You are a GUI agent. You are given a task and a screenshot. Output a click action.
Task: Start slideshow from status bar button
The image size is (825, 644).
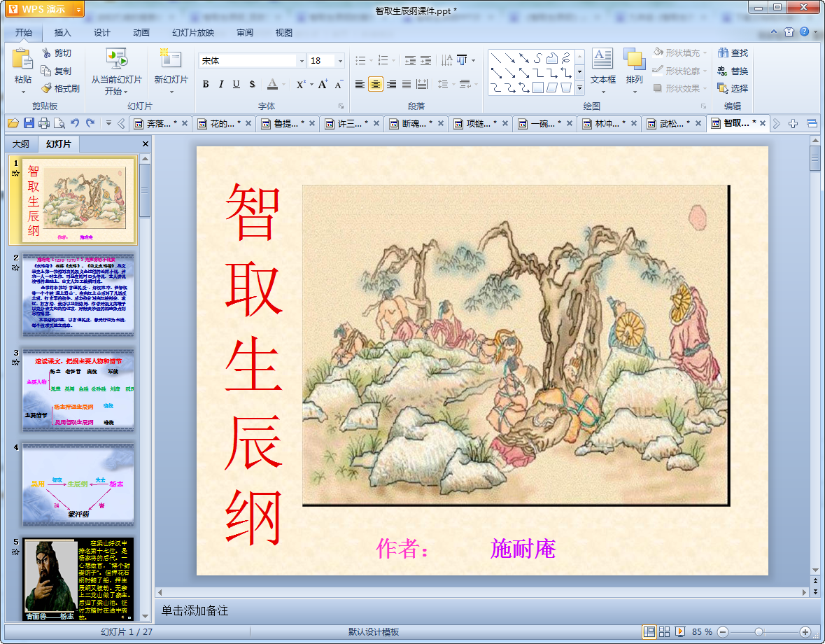[x=679, y=631]
